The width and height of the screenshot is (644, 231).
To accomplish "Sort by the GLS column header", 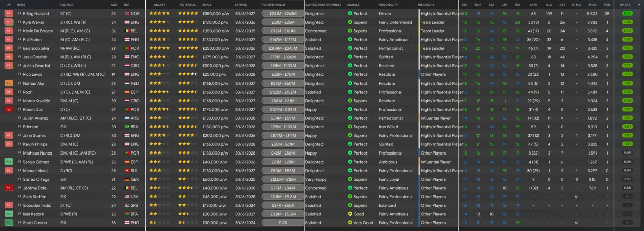I will point(548,5).
